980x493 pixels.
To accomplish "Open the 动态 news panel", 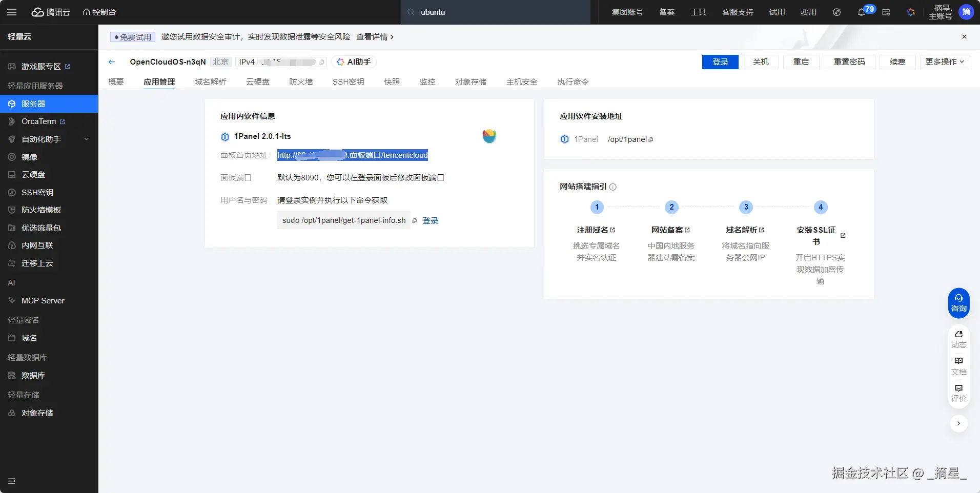I will pos(958,339).
